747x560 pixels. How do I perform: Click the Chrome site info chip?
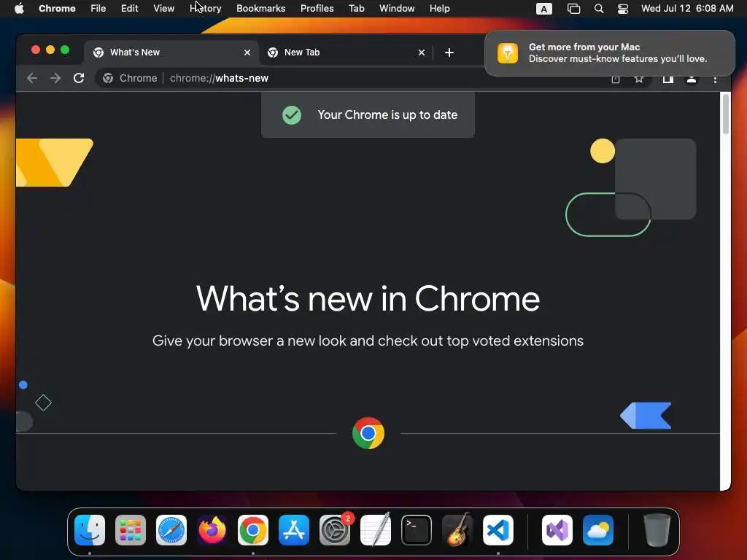pos(130,78)
